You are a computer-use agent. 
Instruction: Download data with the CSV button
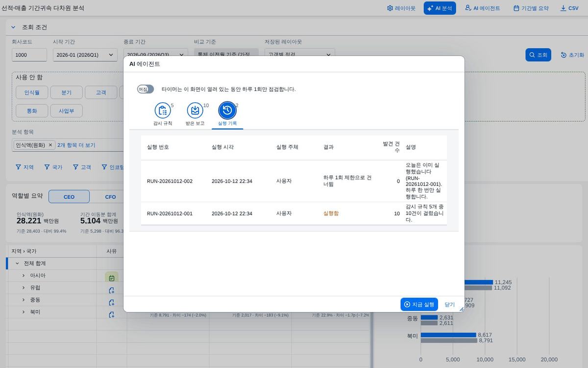pyautogui.click(x=569, y=8)
